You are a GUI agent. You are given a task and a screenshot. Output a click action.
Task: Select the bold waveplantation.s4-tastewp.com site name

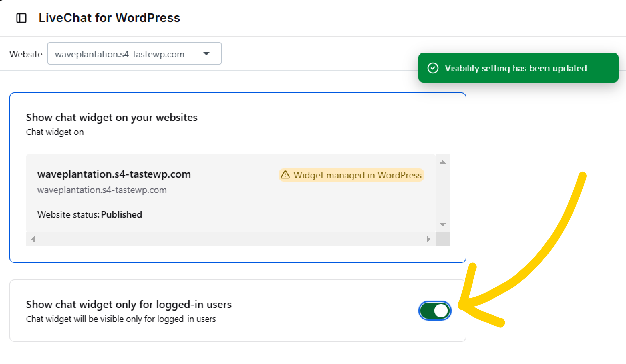click(x=114, y=174)
